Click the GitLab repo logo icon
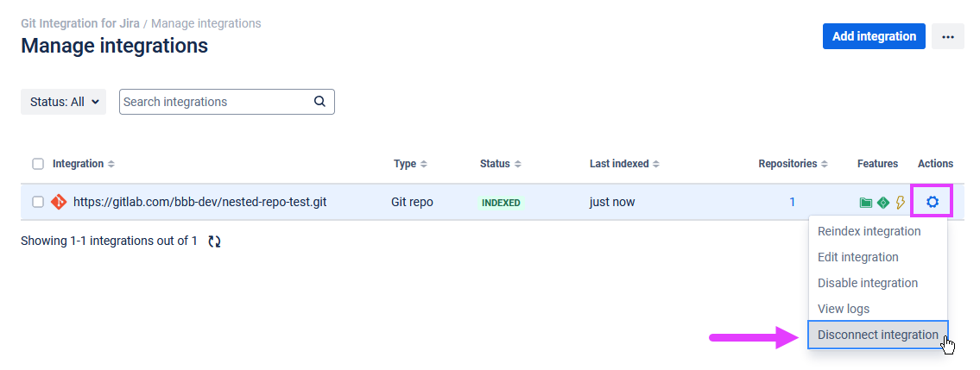This screenshot has width=980, height=370. click(59, 202)
